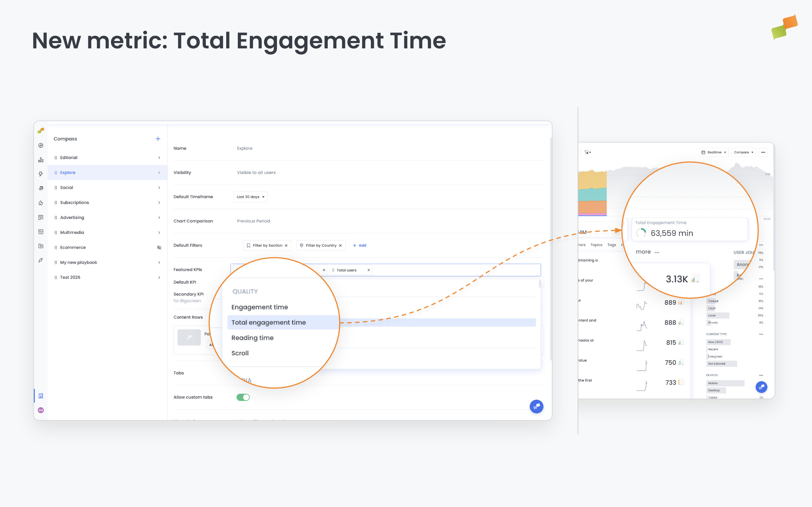The image size is (812, 507).
Task: Remove the Filter by Country chip
Action: coord(340,245)
